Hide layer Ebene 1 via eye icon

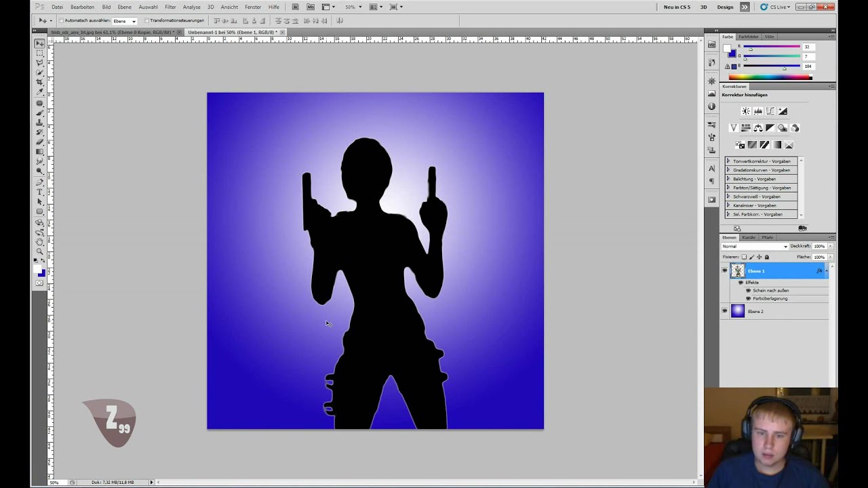coord(724,271)
